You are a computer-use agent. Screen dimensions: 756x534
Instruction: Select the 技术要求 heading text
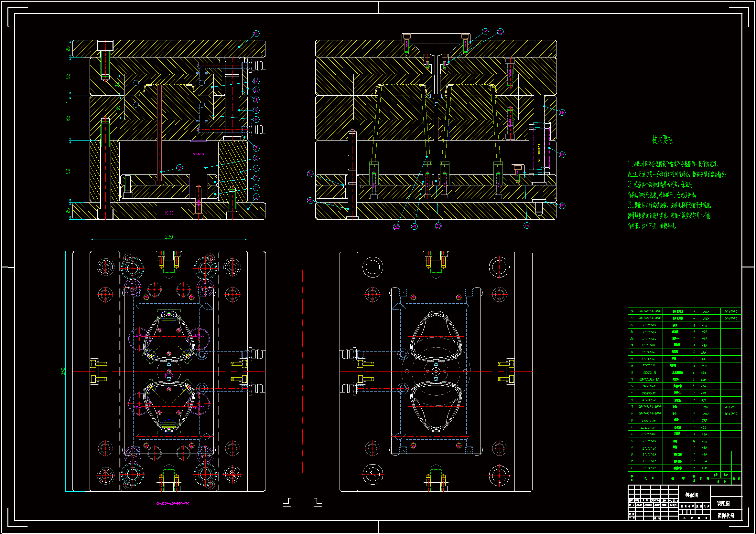coord(663,140)
